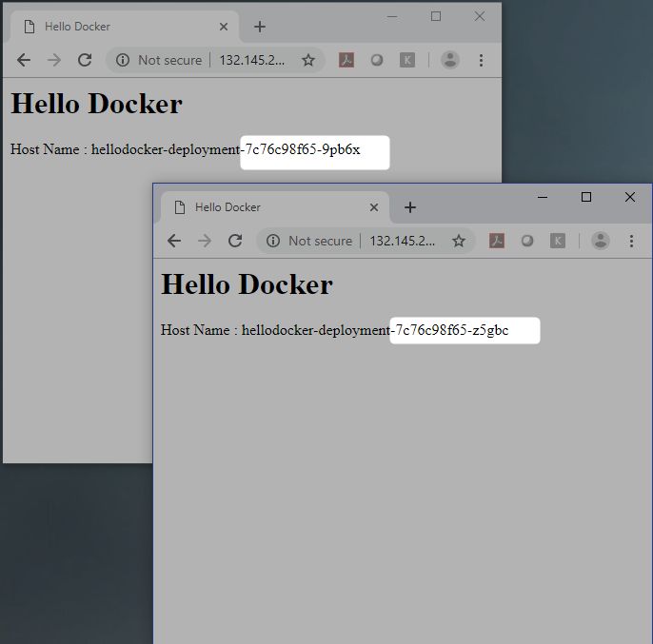Maximize the background browser window
653x644 pixels.
click(x=436, y=16)
